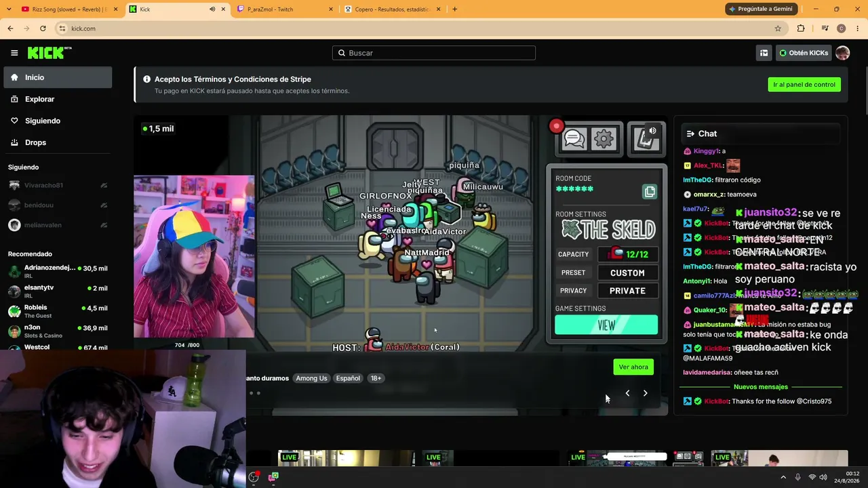The height and width of the screenshot is (488, 868).
Task: Click the second carousel pagination dot
Action: pos(258,393)
